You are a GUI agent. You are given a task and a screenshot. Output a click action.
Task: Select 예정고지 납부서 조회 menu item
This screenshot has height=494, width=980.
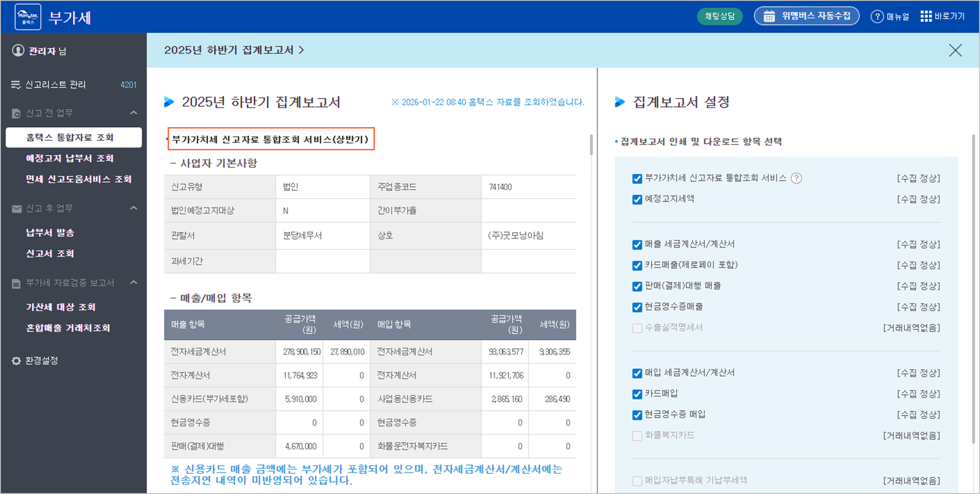70,158
